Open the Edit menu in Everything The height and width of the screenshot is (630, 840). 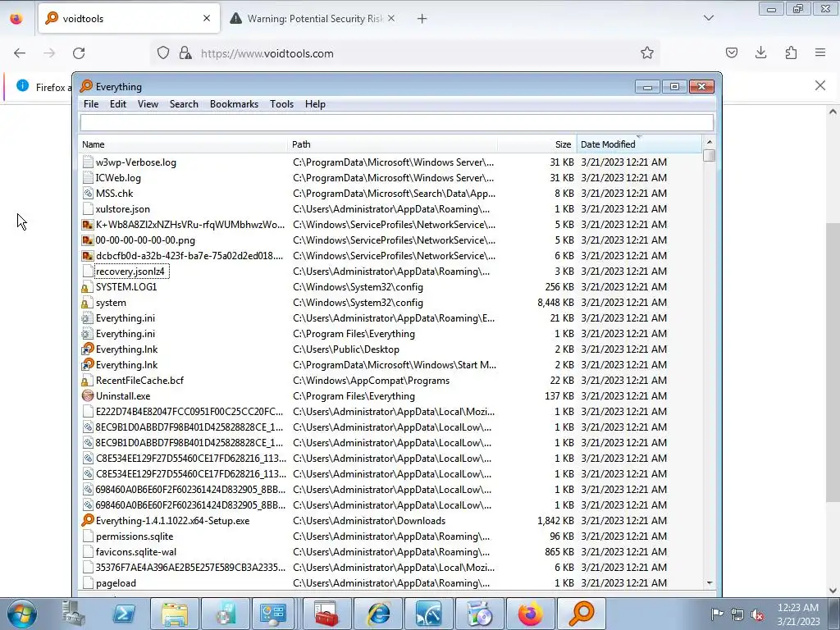tap(118, 104)
